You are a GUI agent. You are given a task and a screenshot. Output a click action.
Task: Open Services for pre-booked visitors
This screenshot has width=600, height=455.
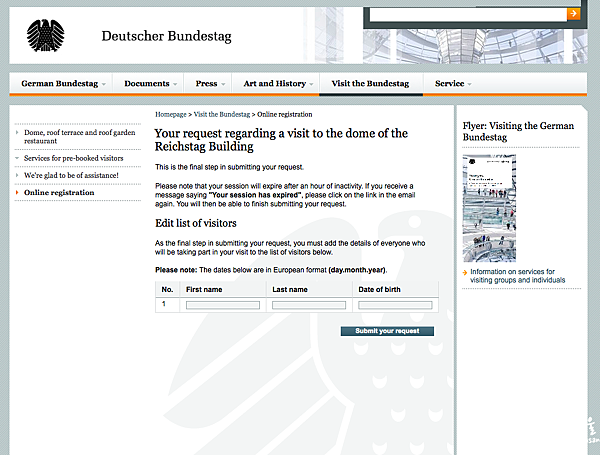click(73, 158)
